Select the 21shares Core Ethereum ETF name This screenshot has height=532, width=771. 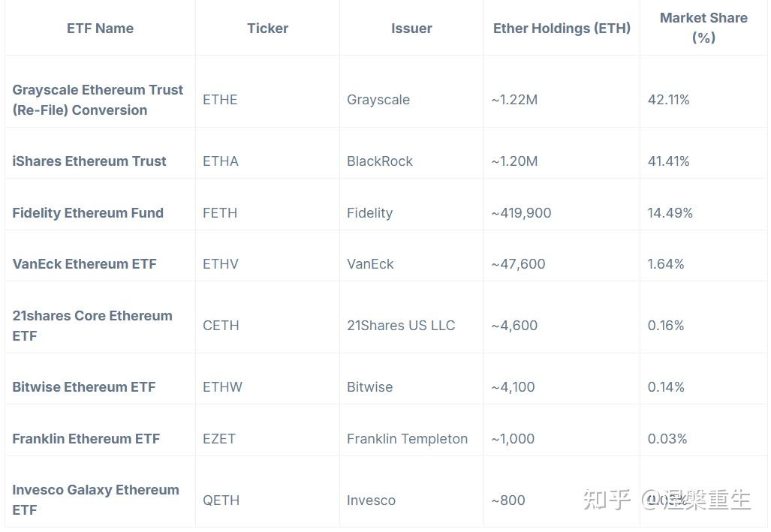pyautogui.click(x=92, y=326)
